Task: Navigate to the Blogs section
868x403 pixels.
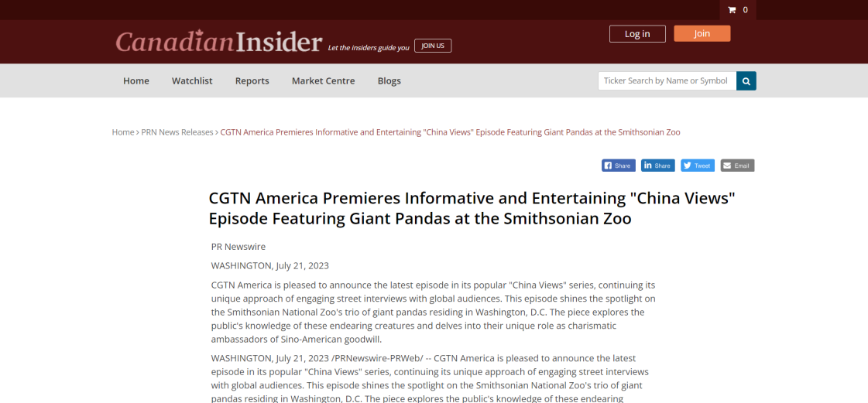Action: click(389, 80)
